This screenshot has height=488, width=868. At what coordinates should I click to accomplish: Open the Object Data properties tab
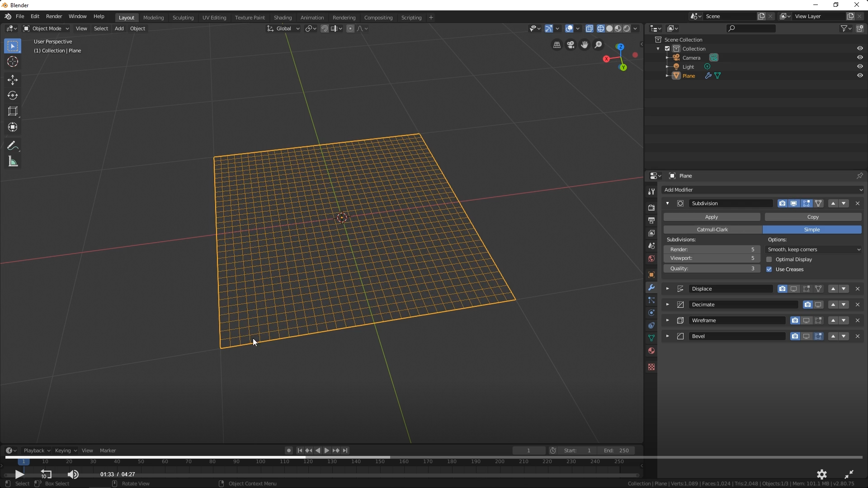click(x=651, y=338)
